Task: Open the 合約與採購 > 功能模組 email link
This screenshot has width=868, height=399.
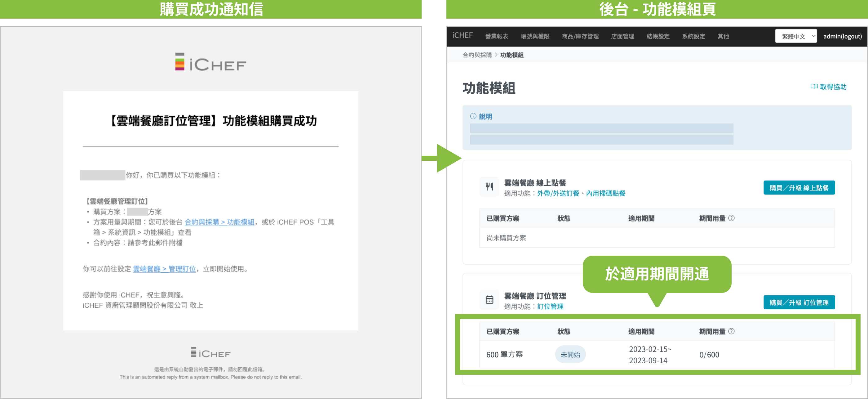Action: coord(219,222)
